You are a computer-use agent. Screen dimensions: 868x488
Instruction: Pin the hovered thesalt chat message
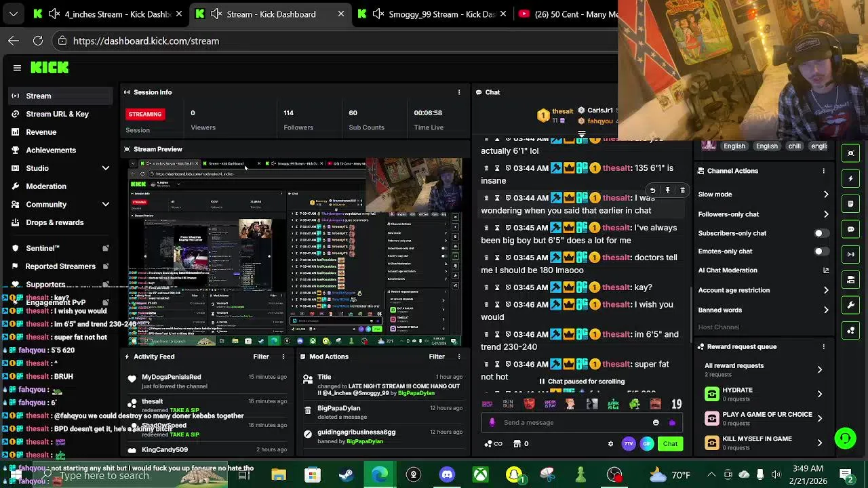667,190
